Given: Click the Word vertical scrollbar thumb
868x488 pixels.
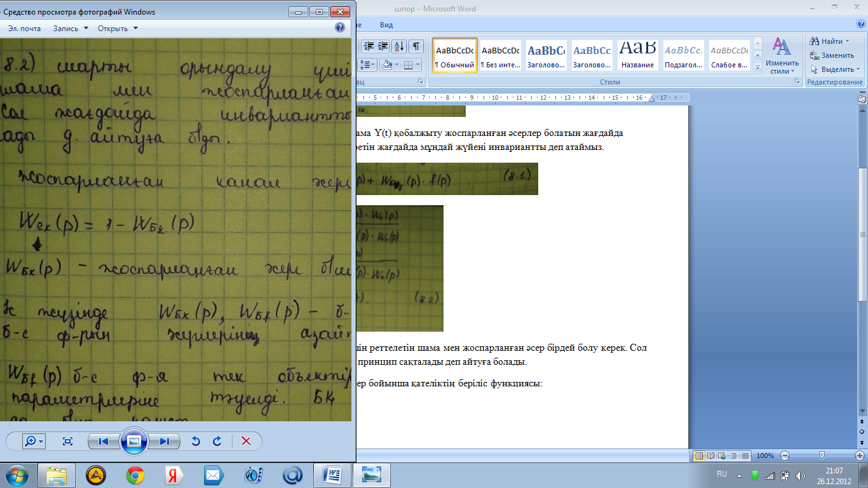Looking at the screenshot, I should pyautogui.click(x=862, y=235).
